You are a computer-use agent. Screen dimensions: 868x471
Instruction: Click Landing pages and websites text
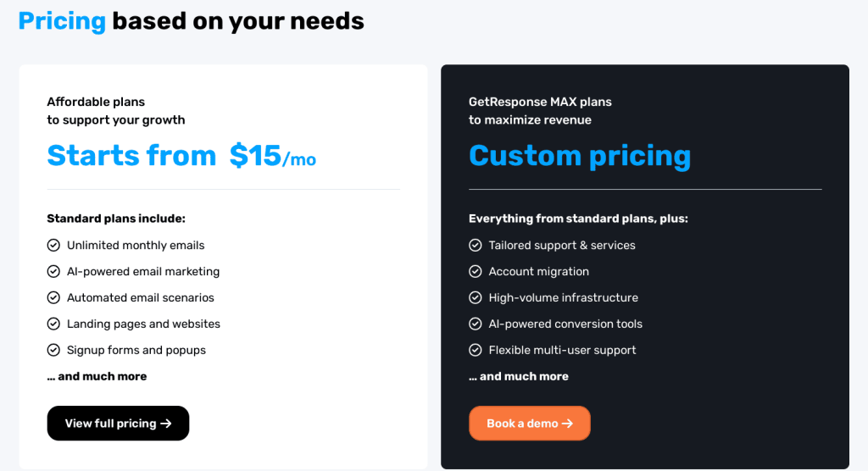(143, 324)
